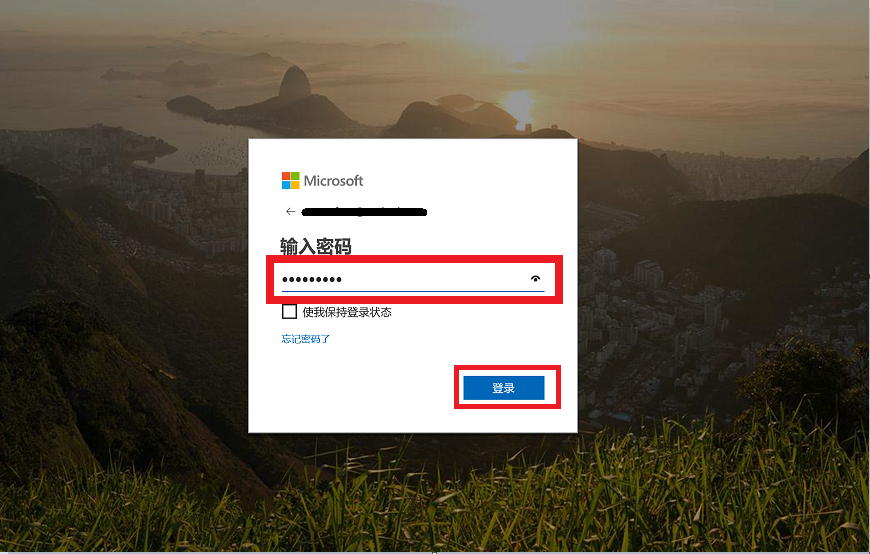Click the masked password dots
The width and height of the screenshot is (870, 554).
click(312, 279)
